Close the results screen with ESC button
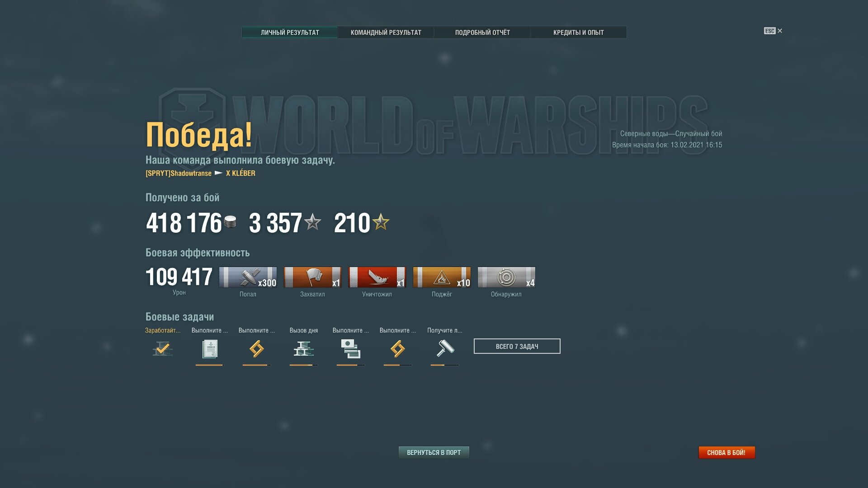This screenshot has width=868, height=488. pyautogui.click(x=773, y=31)
